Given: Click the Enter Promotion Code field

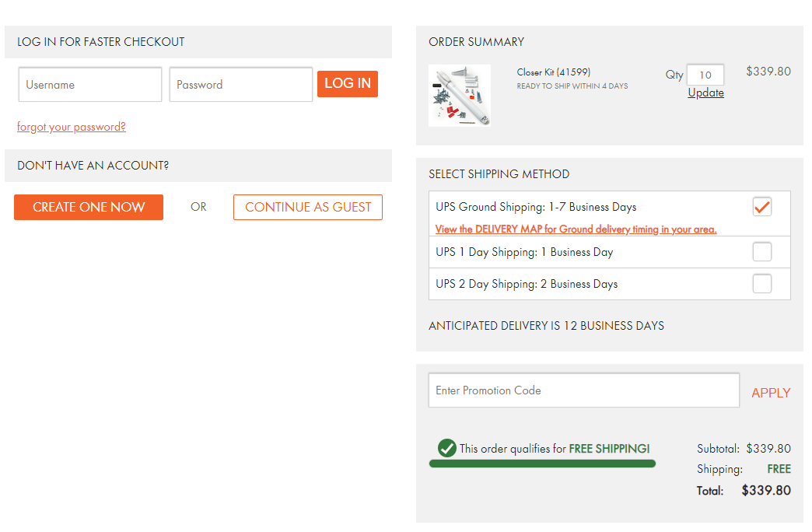Looking at the screenshot, I should 583,390.
